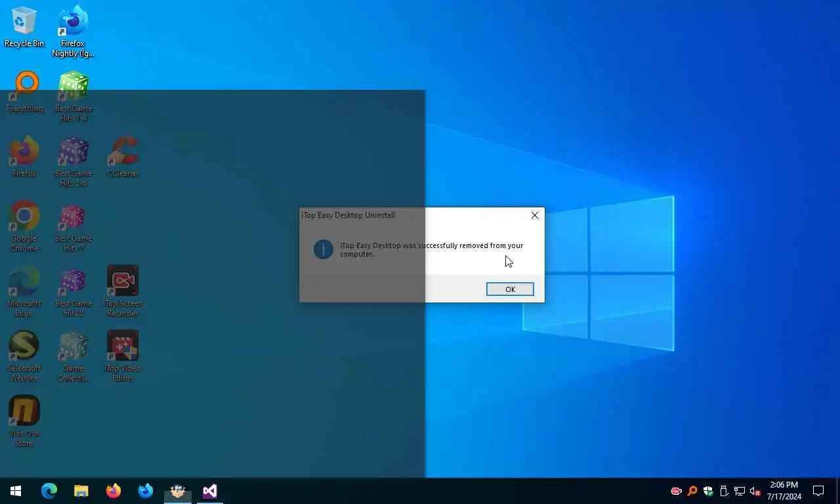Select the Google Chrome desktop shortcut

24,226
